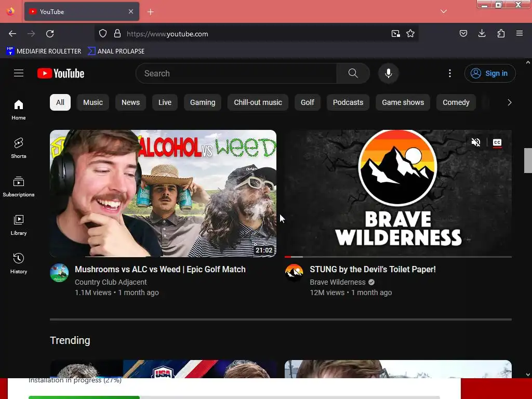Open Shorts in sidebar
This screenshot has height=399, width=532.
19,148
